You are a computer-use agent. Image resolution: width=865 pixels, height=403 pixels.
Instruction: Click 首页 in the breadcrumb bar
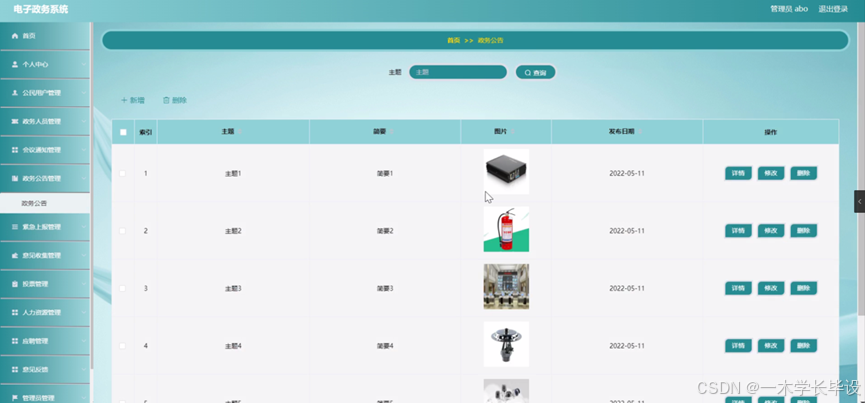pos(453,40)
